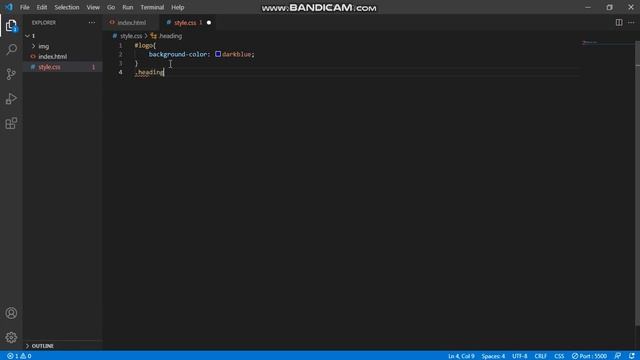Switch to the index.html tab

tap(131, 22)
